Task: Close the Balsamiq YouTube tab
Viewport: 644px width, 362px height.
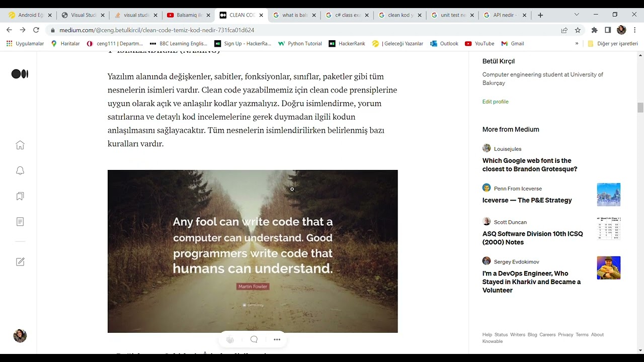Action: (208, 15)
